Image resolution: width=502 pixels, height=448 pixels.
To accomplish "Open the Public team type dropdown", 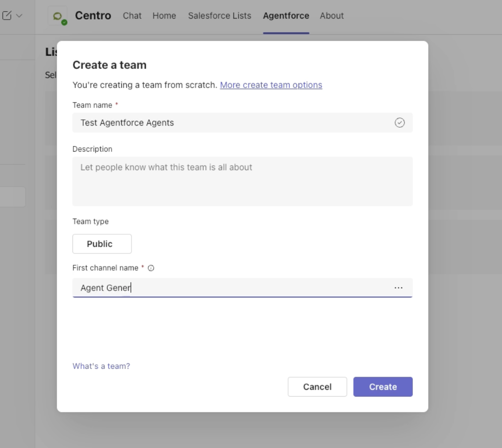I will click(102, 244).
